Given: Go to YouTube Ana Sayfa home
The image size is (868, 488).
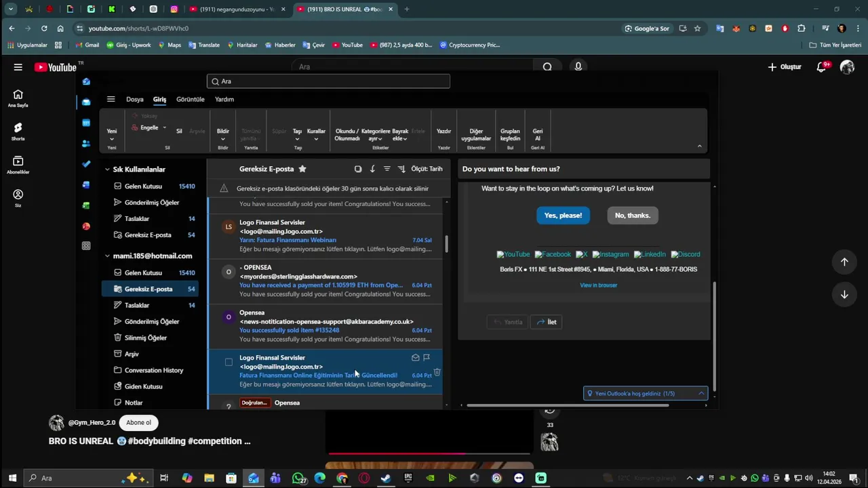Looking at the screenshot, I should [18, 98].
